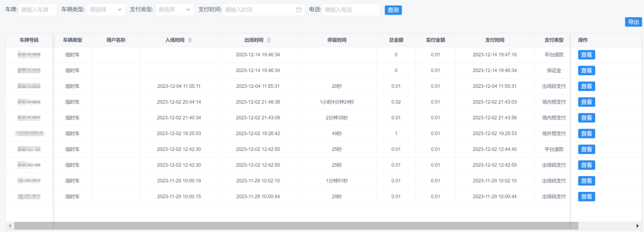Click the horizontal scrollbar's right arrow
The width and height of the screenshot is (644, 232).
click(638, 225)
